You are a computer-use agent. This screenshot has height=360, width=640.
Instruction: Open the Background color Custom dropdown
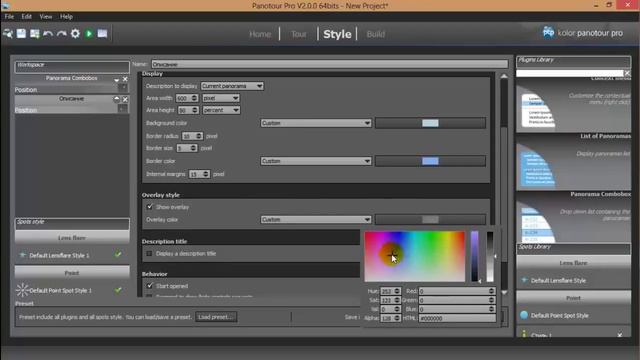(316, 123)
